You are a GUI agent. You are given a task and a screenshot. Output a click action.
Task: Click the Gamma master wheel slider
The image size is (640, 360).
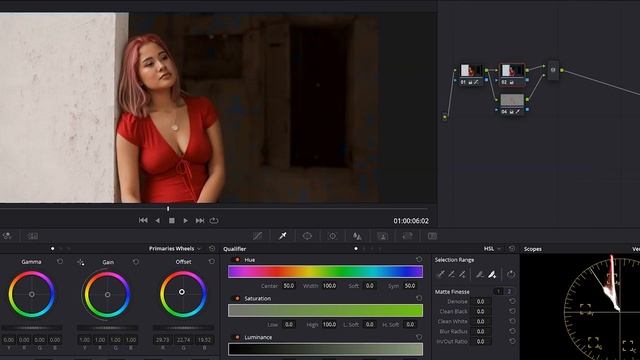click(x=32, y=328)
